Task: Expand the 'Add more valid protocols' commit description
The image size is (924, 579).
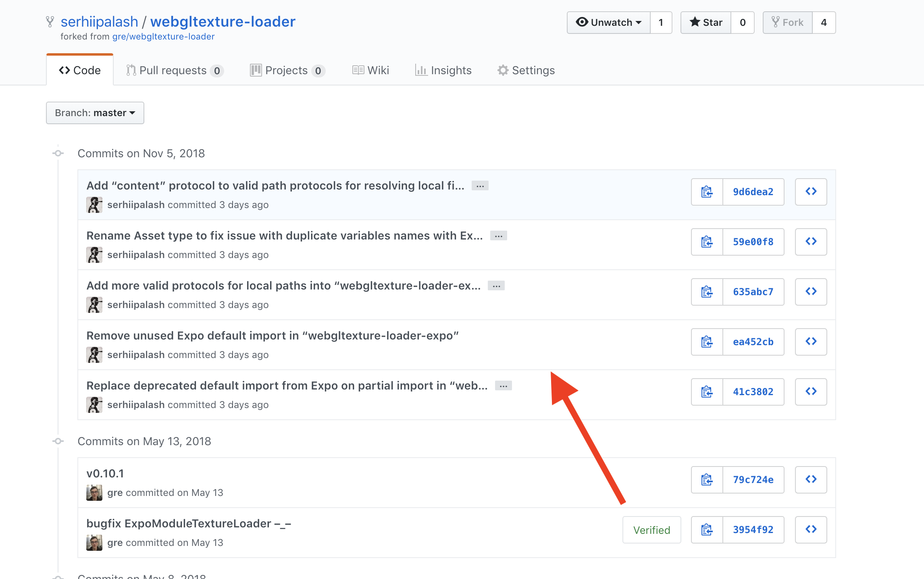Action: [496, 286]
